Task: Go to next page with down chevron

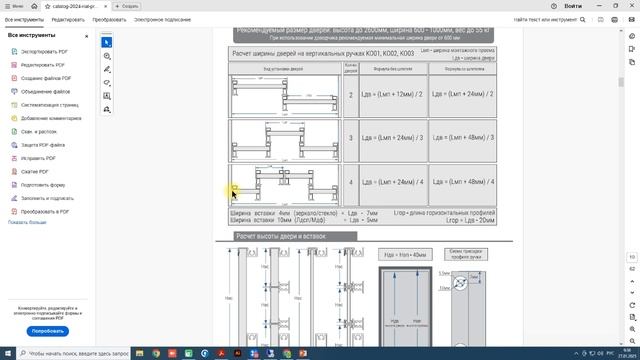Action: click(632, 293)
